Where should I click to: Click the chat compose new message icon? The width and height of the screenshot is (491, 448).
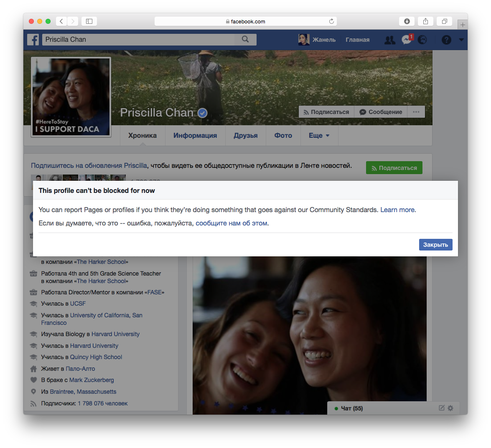tap(442, 408)
